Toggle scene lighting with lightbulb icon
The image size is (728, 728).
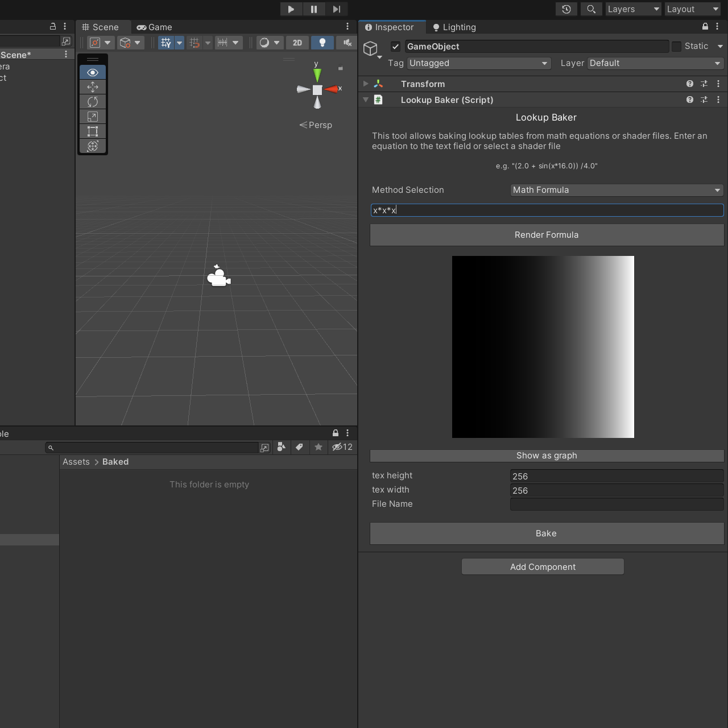pos(322,43)
